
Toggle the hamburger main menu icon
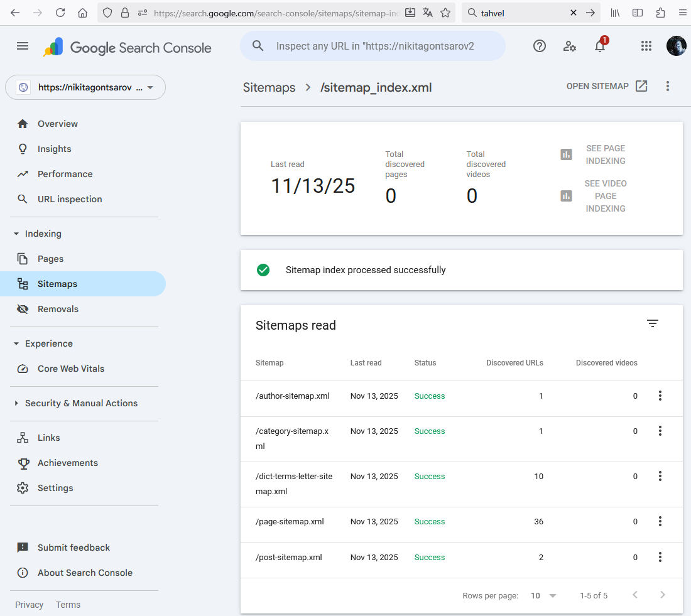tap(23, 46)
